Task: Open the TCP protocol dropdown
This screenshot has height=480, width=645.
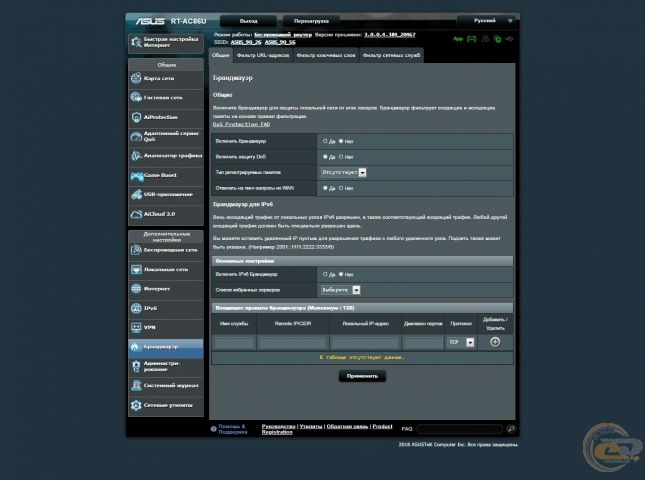Action: click(x=460, y=342)
